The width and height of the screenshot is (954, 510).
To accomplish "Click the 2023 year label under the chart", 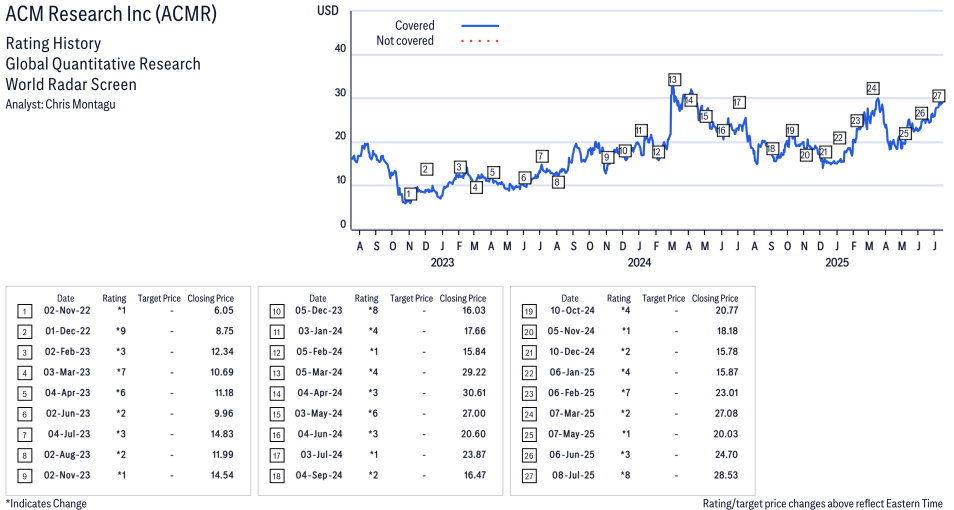I will pos(442,262).
